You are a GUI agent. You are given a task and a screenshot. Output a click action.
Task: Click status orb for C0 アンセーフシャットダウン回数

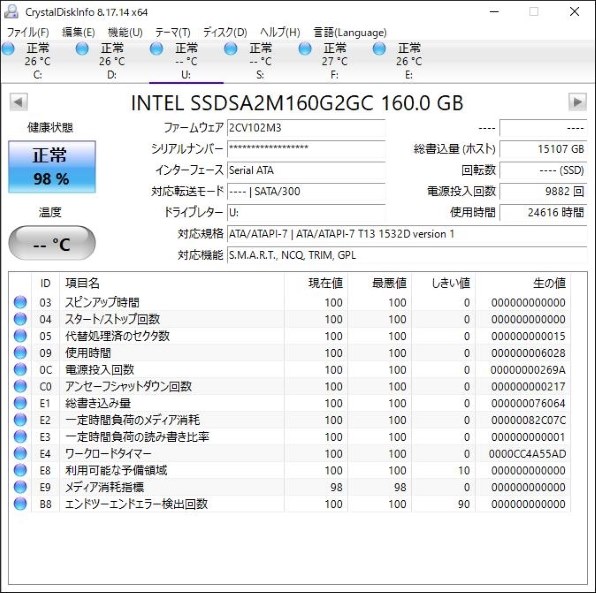click(20, 386)
